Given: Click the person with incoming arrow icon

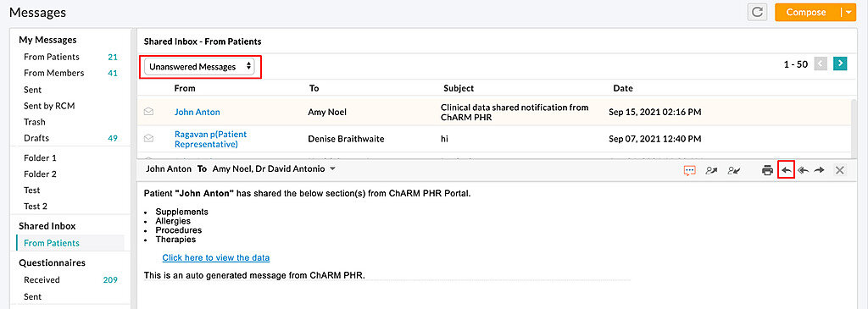Looking at the screenshot, I should pyautogui.click(x=734, y=170).
